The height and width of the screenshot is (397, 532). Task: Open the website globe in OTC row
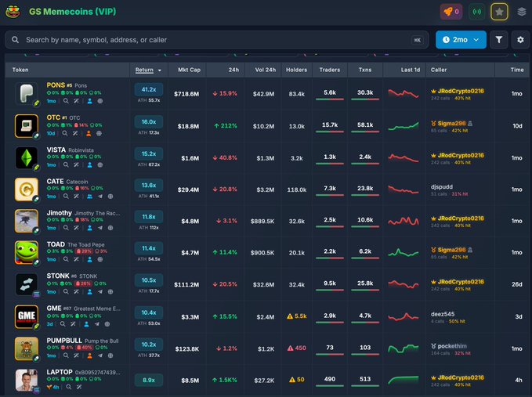[x=99, y=133]
